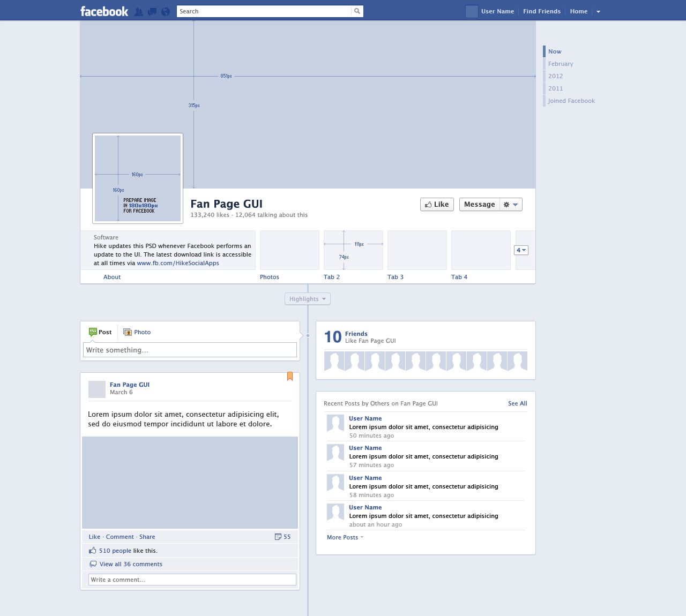Image resolution: width=686 pixels, height=616 pixels.
Task: Click the Message button
Action: click(479, 205)
